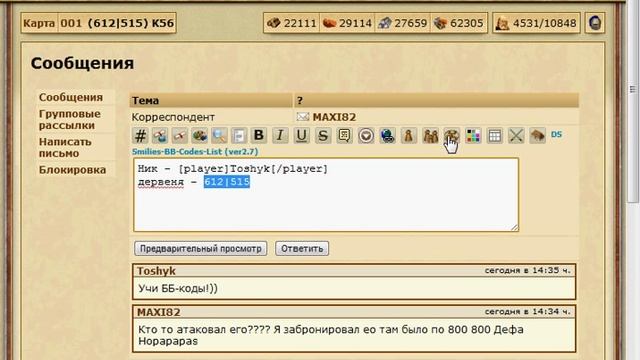Click the clay resource icon 29114

329,23
